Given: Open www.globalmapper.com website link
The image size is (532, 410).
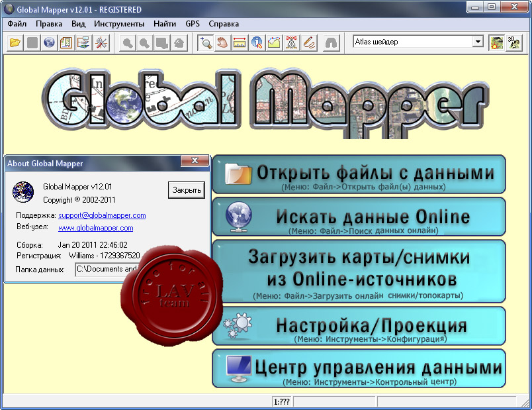Looking at the screenshot, I should pyautogui.click(x=96, y=228).
